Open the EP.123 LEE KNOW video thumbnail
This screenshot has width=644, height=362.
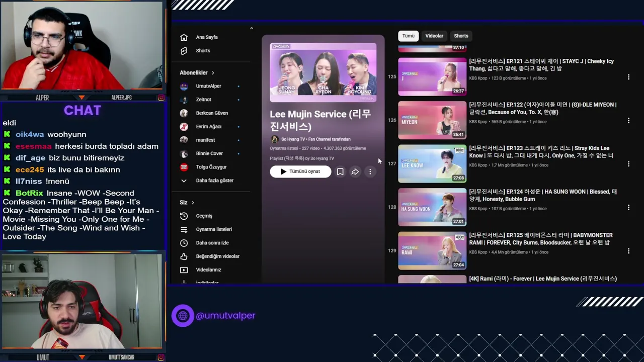click(x=432, y=164)
